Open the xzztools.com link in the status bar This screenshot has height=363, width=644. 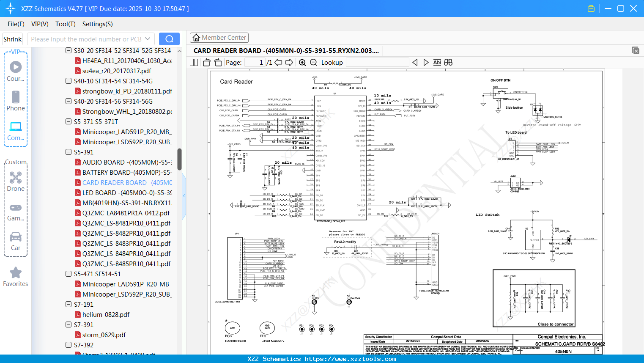(350, 359)
